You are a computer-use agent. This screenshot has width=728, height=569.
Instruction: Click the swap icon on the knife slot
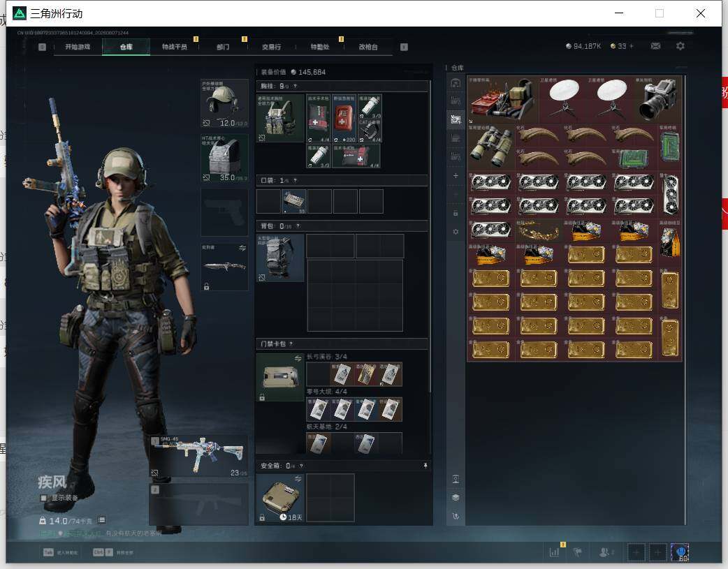pyautogui.click(x=242, y=249)
